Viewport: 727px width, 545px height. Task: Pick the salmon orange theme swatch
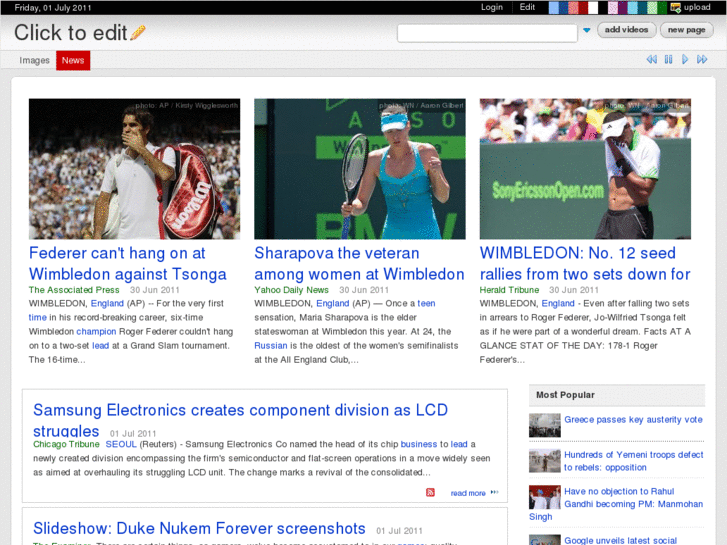573,7
